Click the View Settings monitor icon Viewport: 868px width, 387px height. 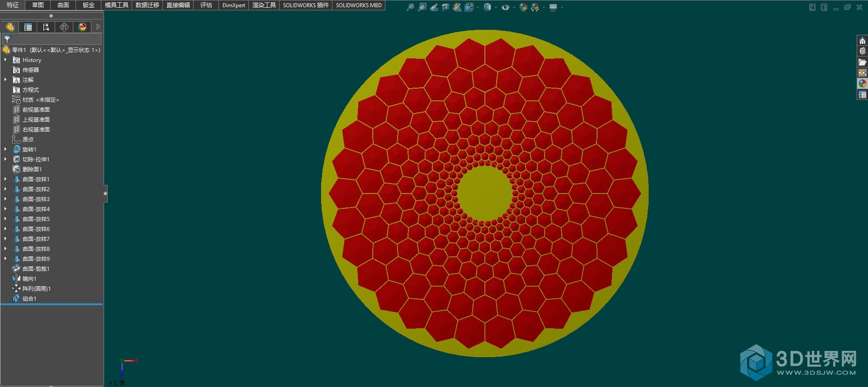[553, 7]
